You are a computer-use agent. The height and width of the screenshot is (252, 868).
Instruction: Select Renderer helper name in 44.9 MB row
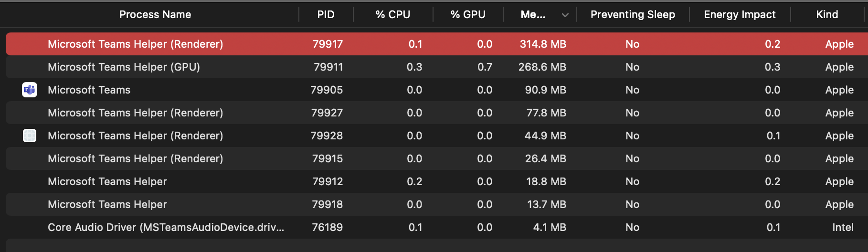[x=135, y=136]
